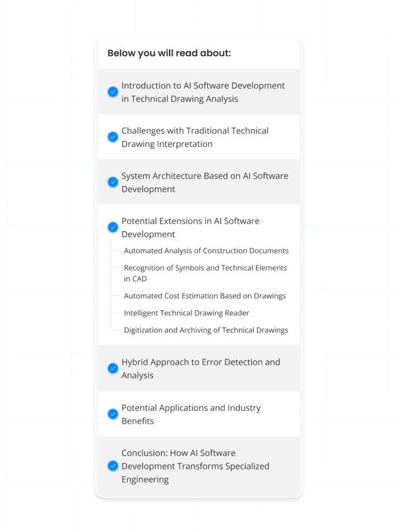Jump to System Architecture Based on AI section
The height and width of the screenshot is (532, 398).
tap(204, 182)
